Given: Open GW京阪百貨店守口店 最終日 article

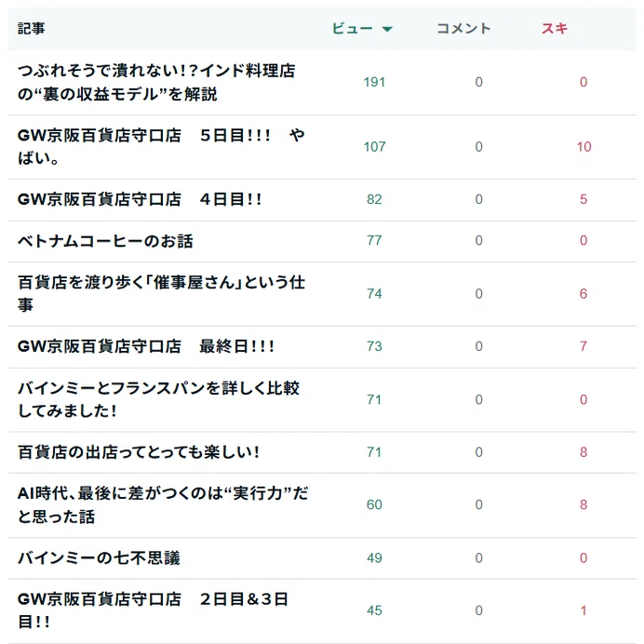Looking at the screenshot, I should coord(146,346).
